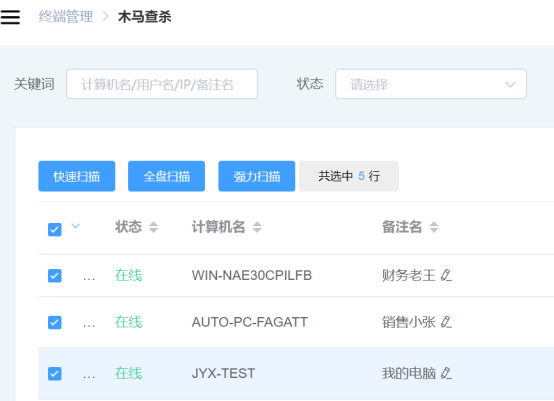554x401 pixels.
Task: Open more options for JYX-TEST row
Action: [89, 376]
